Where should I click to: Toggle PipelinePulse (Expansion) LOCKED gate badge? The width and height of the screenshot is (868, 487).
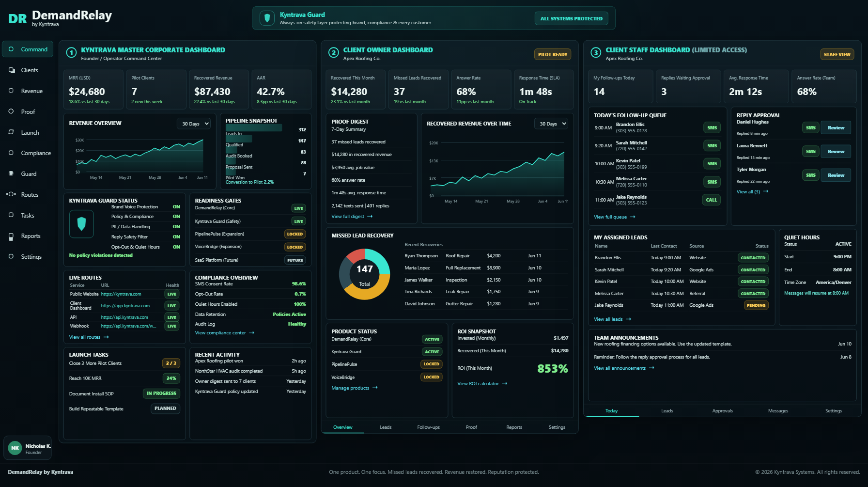pyautogui.click(x=295, y=234)
